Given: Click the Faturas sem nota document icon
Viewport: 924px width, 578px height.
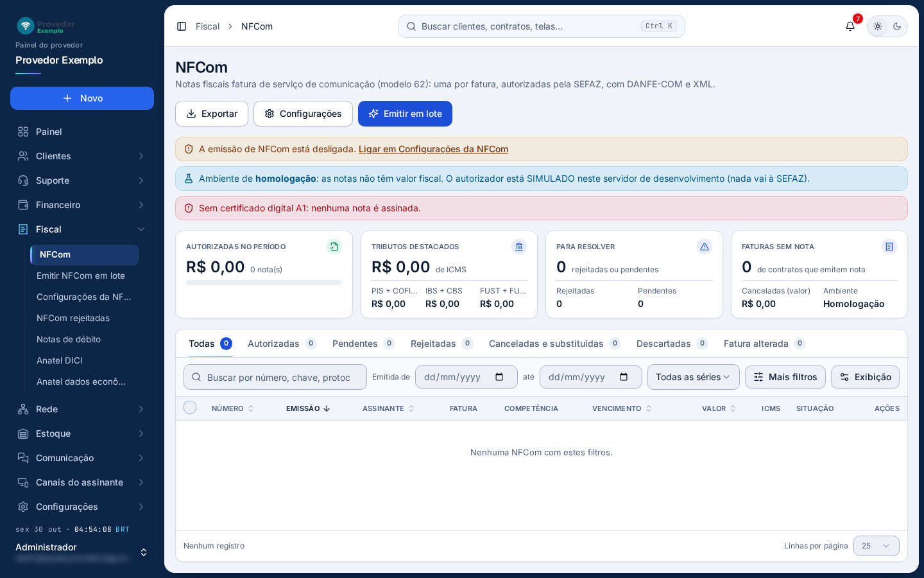Looking at the screenshot, I should (x=889, y=247).
